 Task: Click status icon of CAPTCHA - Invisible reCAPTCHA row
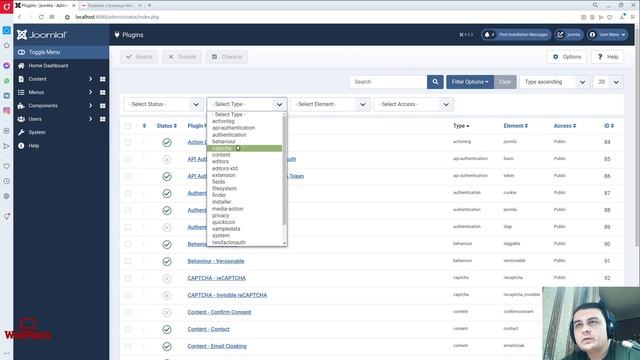tap(167, 295)
